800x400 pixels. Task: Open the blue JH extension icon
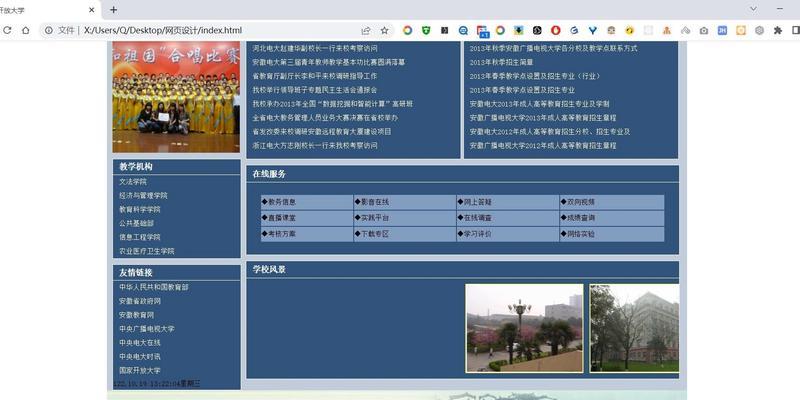tap(722, 31)
